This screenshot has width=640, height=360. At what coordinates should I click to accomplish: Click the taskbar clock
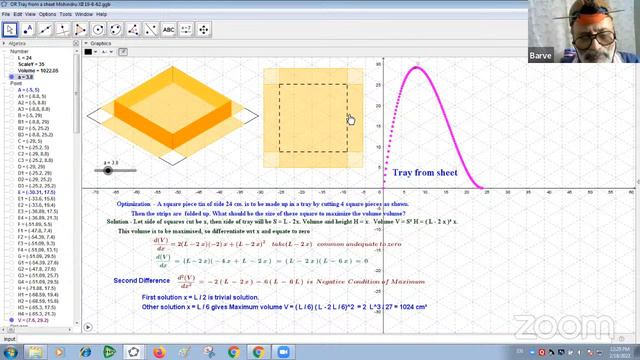coord(620,352)
